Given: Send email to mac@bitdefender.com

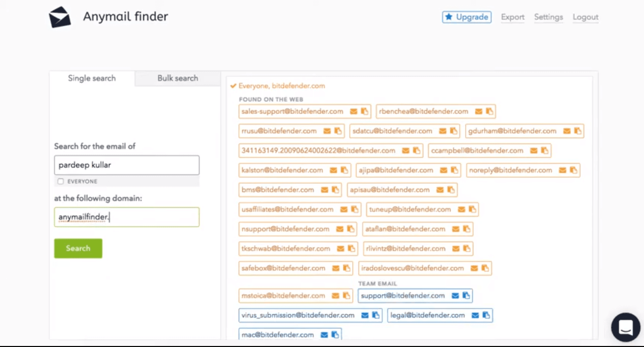Looking at the screenshot, I should tap(324, 335).
